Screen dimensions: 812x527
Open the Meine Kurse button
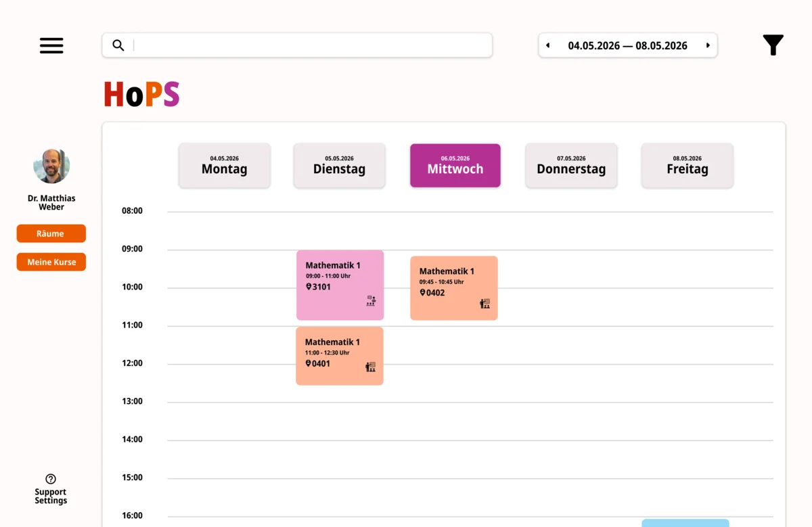click(x=51, y=262)
